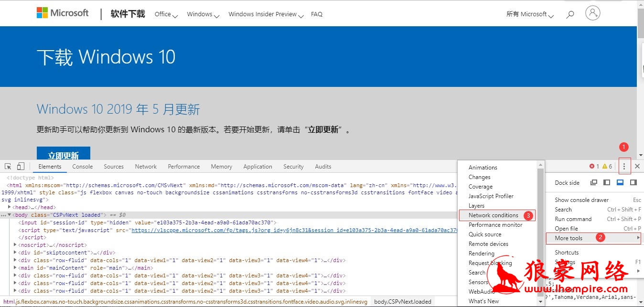Expand the Office dropdown in navigation

click(166, 14)
